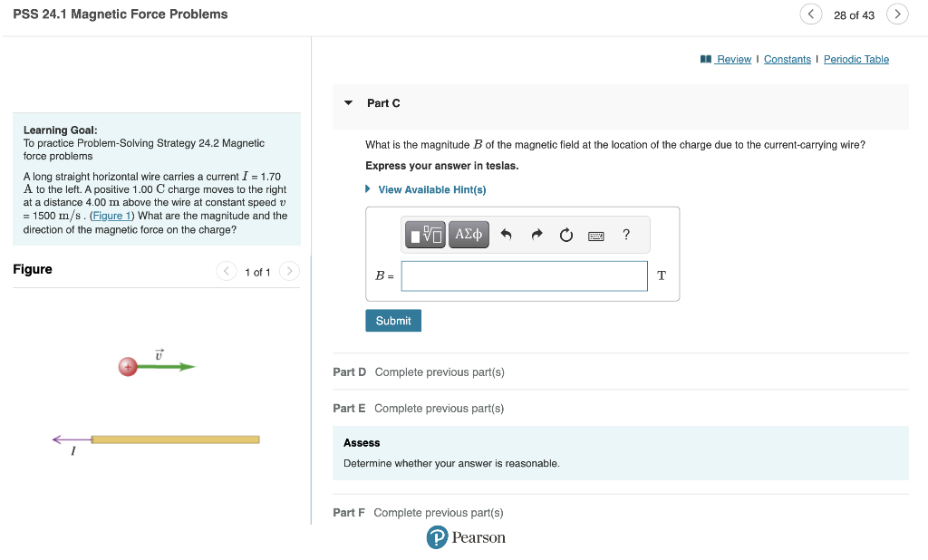Click the Pearson logo at page bottom

tap(466, 537)
